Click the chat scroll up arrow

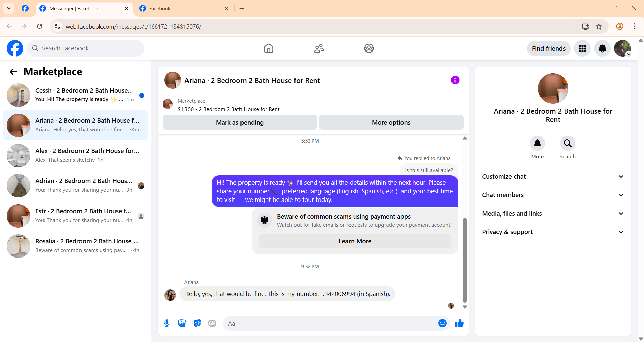[x=465, y=138]
